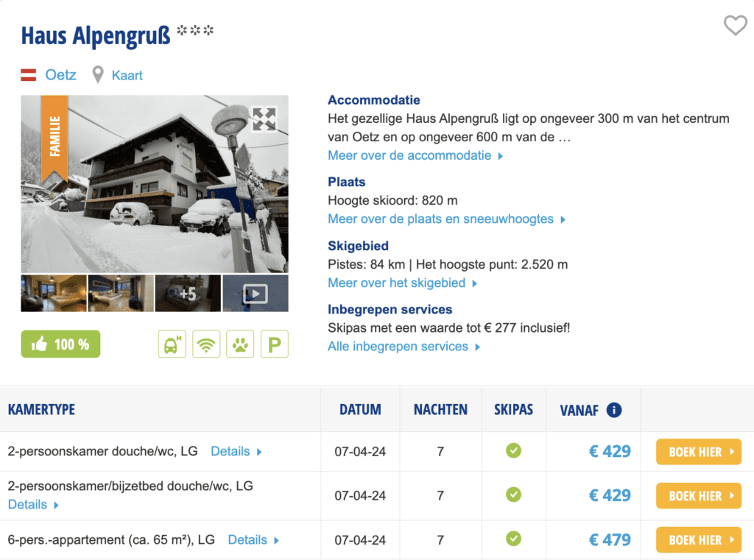Expand Alle inbegrepen services

[404, 347]
